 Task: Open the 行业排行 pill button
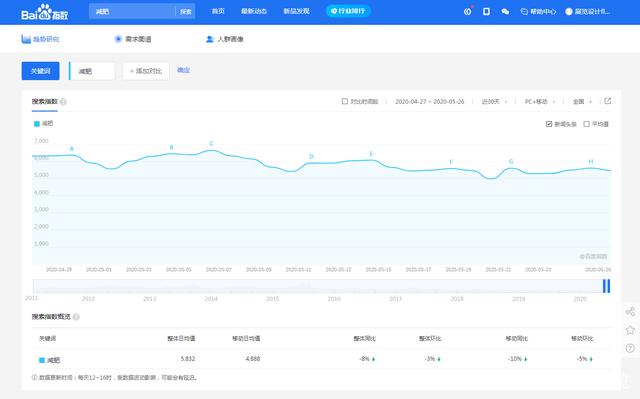coord(348,11)
